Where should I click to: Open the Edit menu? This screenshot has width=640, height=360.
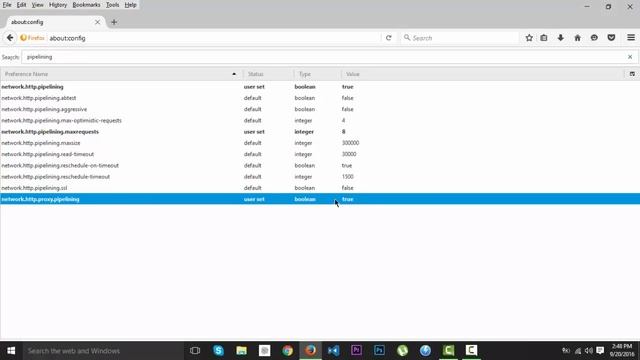point(21,5)
